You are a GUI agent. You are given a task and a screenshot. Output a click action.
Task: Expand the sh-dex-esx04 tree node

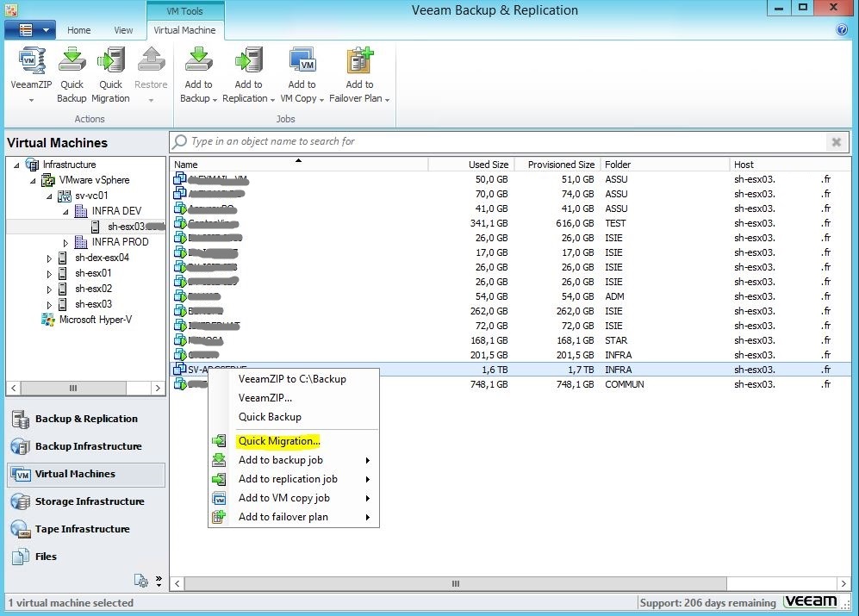click(49, 258)
